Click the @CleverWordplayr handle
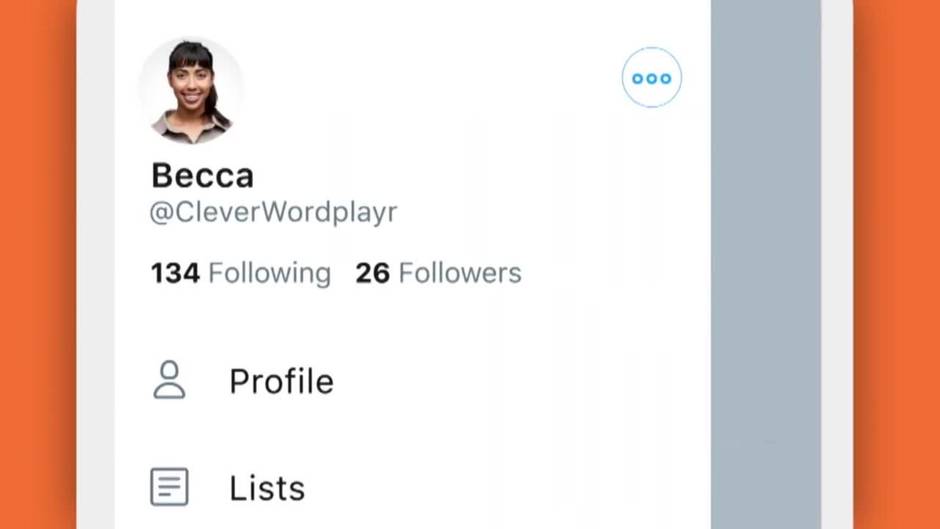 click(x=273, y=212)
